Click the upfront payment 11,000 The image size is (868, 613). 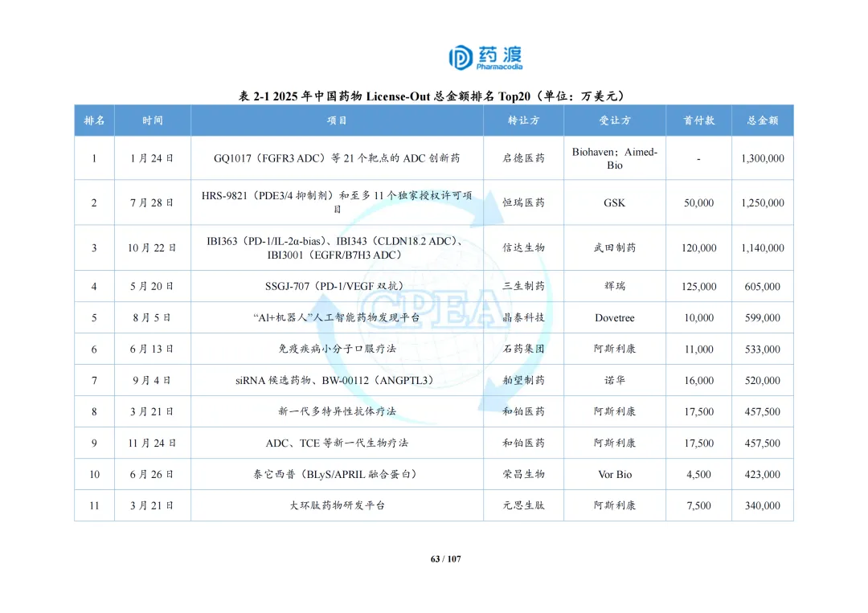coord(698,349)
